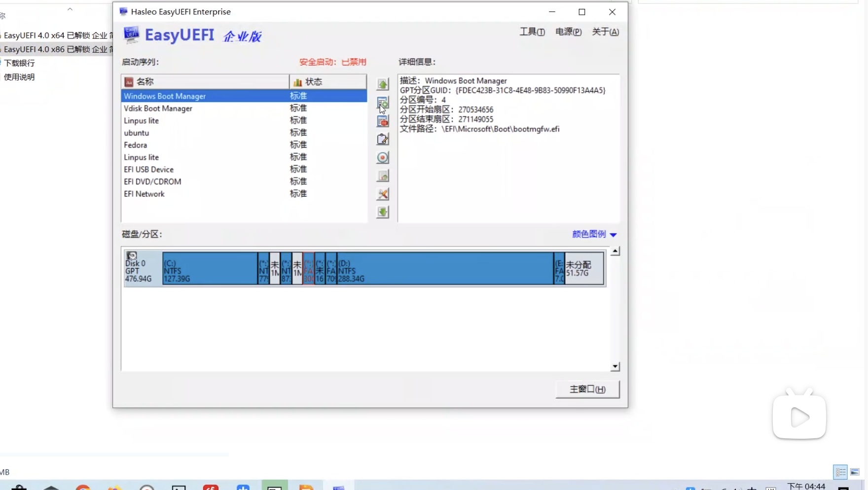Select the ubuntu boot entry
Image resolution: width=868 pixels, height=490 pixels.
(x=244, y=133)
